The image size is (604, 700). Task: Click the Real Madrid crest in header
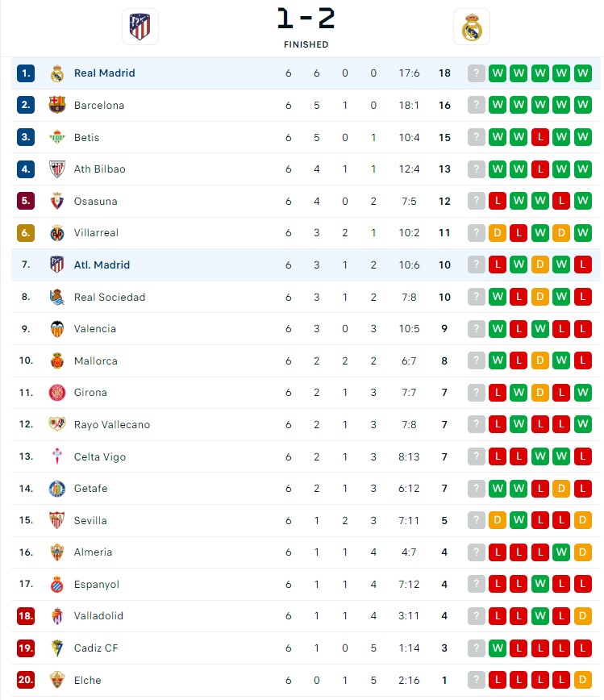click(x=471, y=27)
